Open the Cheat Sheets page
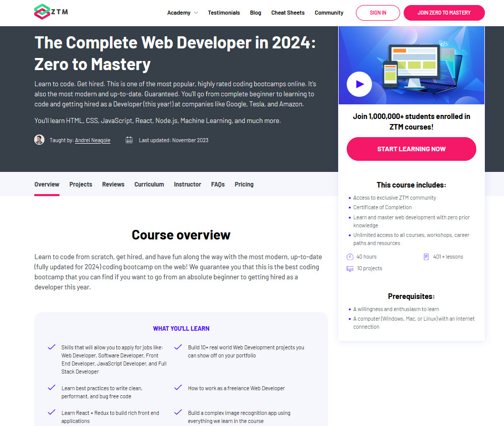Screen dimensions: 504x426 (288, 13)
